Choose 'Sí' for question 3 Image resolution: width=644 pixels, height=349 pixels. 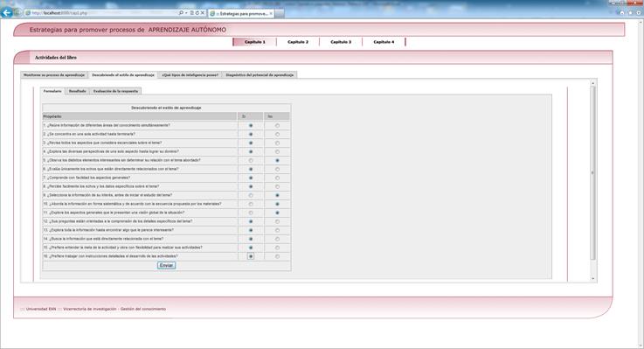pos(251,143)
